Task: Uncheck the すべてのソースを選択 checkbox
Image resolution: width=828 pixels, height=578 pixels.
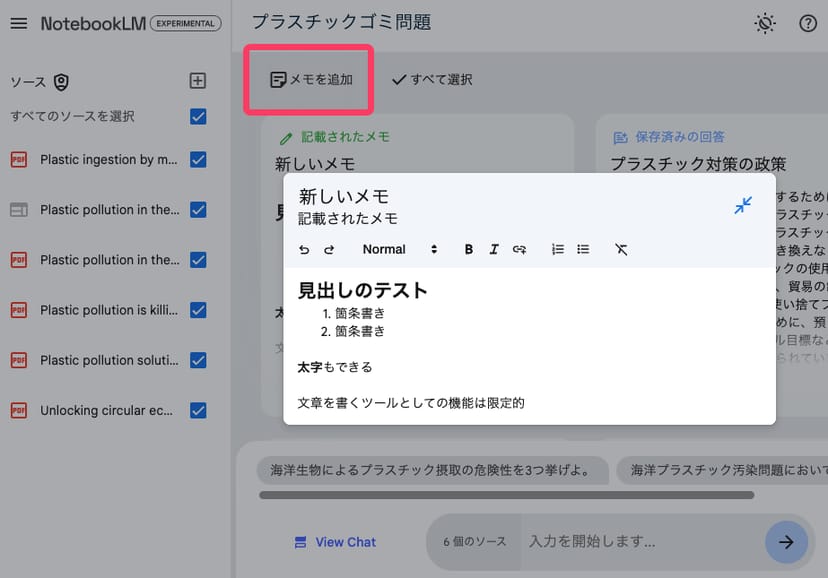Action: tap(198, 116)
